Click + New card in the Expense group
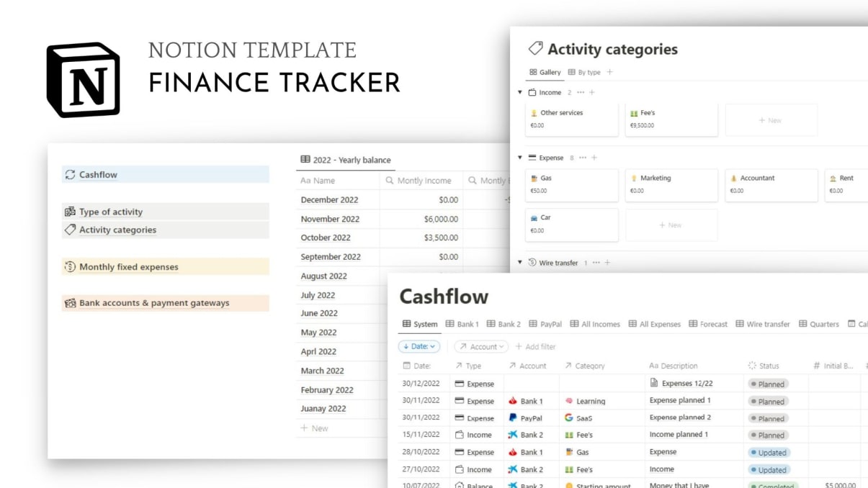 [671, 225]
